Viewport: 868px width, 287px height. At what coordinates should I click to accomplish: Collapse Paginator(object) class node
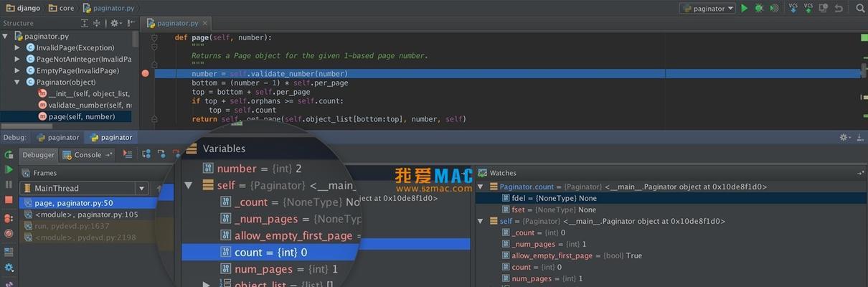[18, 82]
